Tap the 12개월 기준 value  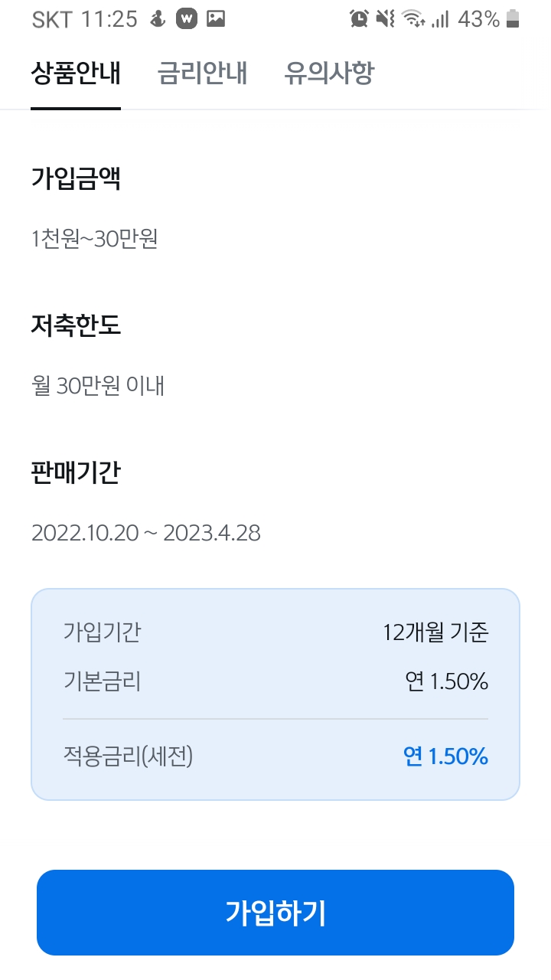click(x=435, y=632)
